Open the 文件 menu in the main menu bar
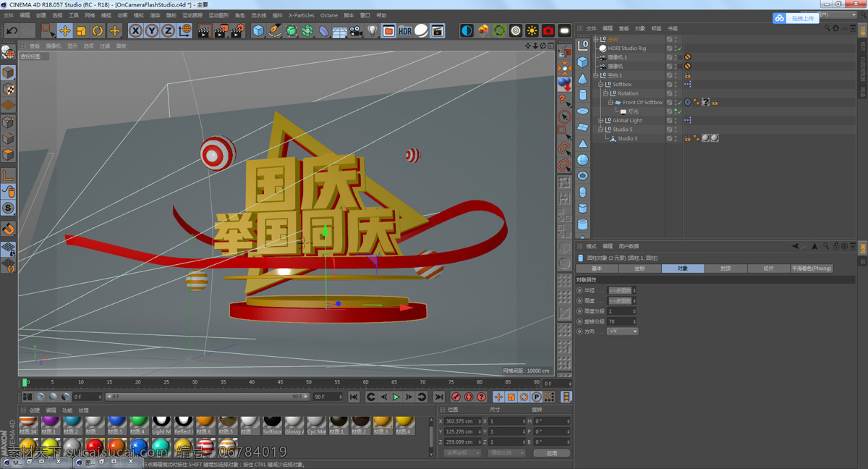This screenshot has height=469, width=868. (x=9, y=15)
